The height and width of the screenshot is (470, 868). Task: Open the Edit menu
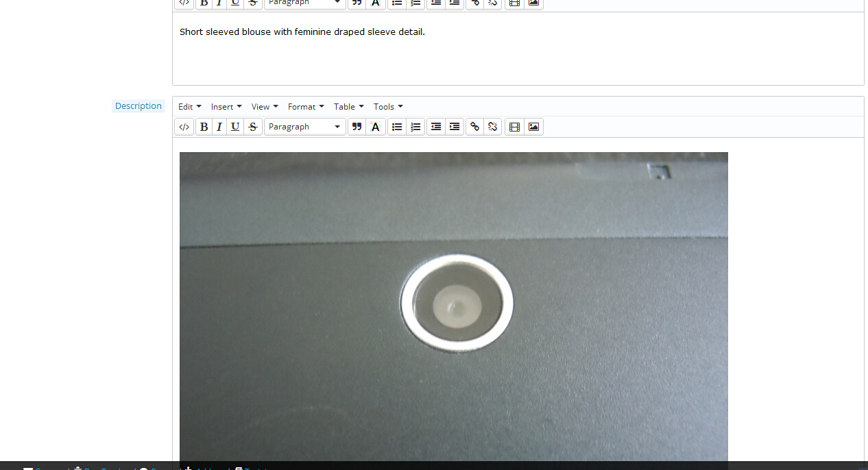point(190,107)
